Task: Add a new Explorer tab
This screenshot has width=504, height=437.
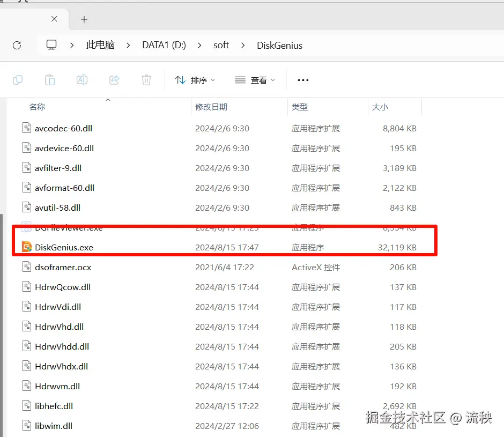Action: pyautogui.click(x=84, y=19)
